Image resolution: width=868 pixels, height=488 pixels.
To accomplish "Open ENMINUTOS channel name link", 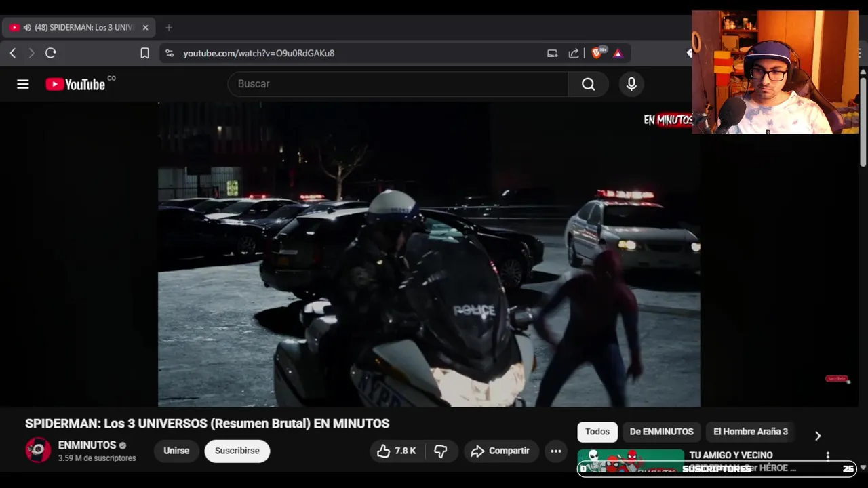I will pos(87,445).
